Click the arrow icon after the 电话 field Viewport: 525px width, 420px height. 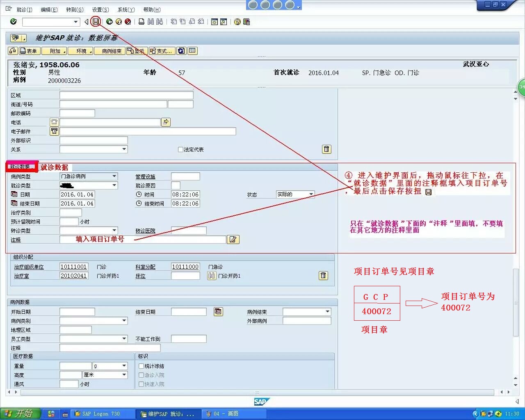click(166, 122)
